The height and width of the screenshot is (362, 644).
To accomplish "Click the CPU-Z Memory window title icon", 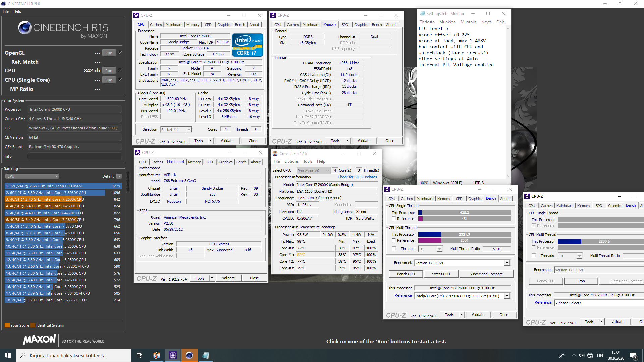I will [273, 15].
